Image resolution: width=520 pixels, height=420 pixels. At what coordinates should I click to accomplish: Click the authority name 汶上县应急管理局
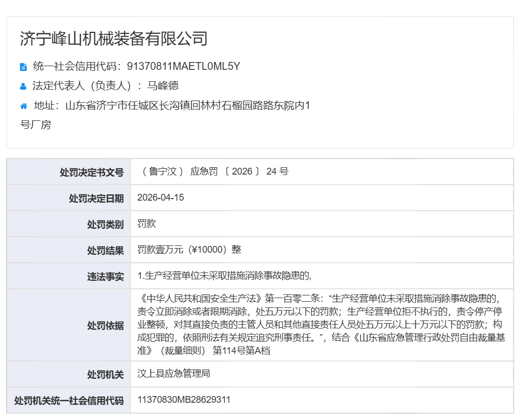pos(174,374)
